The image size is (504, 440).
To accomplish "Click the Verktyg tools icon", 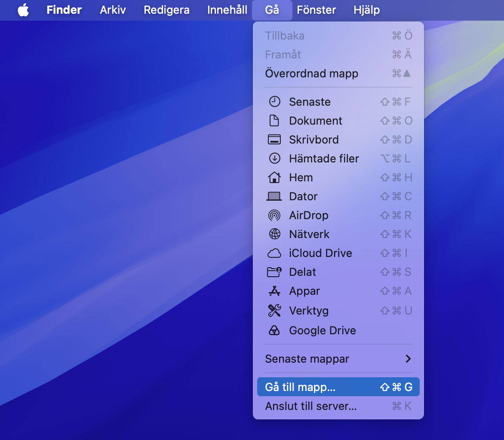I will [x=274, y=311].
